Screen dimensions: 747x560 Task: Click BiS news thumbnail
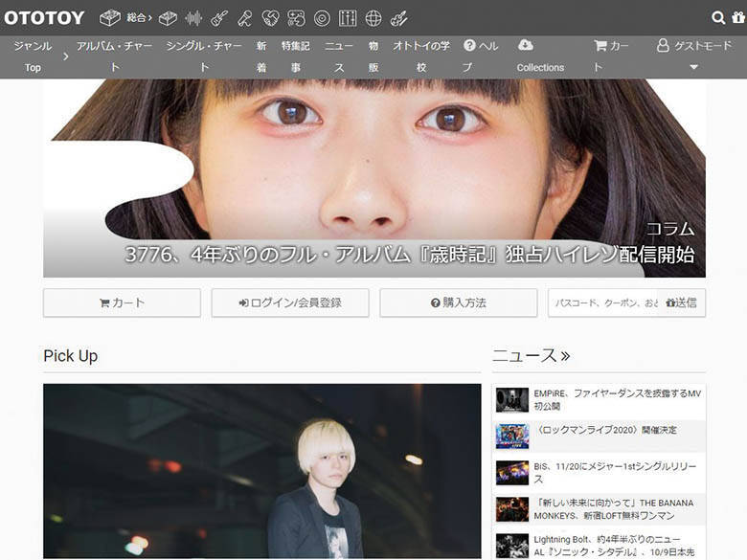(512, 473)
